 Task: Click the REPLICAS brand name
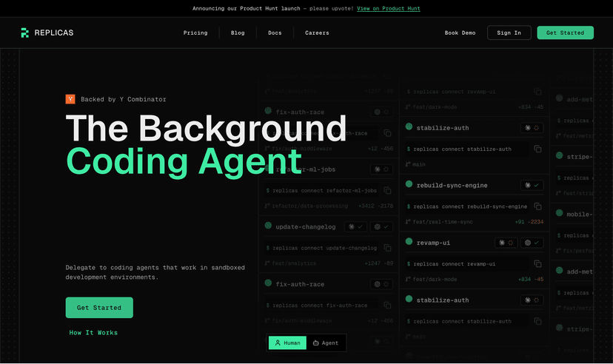coord(54,33)
